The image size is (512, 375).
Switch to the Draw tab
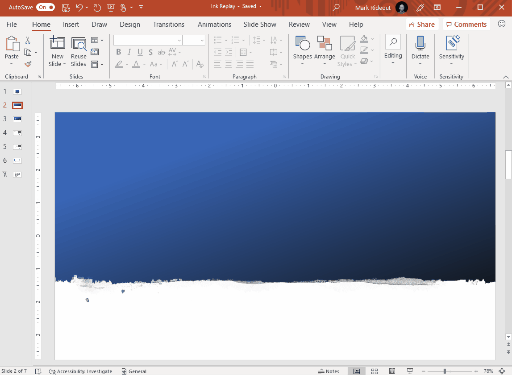[99, 24]
